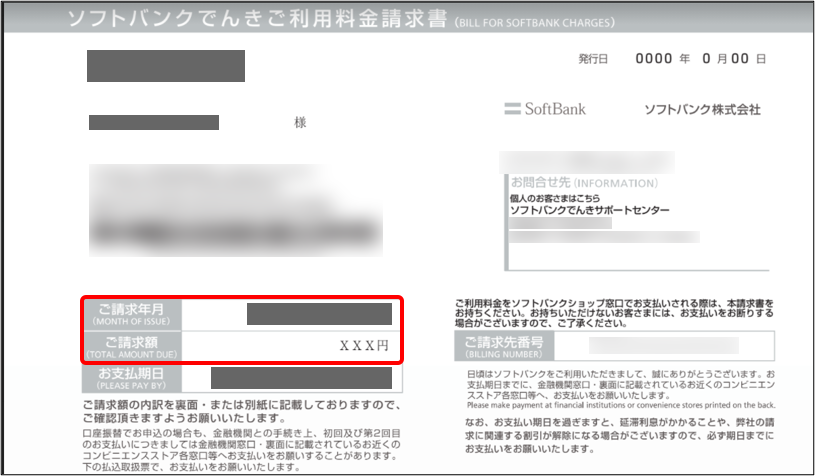The height and width of the screenshot is (476, 815).
Task: Click the redacted payment due date field
Action: pos(301,378)
